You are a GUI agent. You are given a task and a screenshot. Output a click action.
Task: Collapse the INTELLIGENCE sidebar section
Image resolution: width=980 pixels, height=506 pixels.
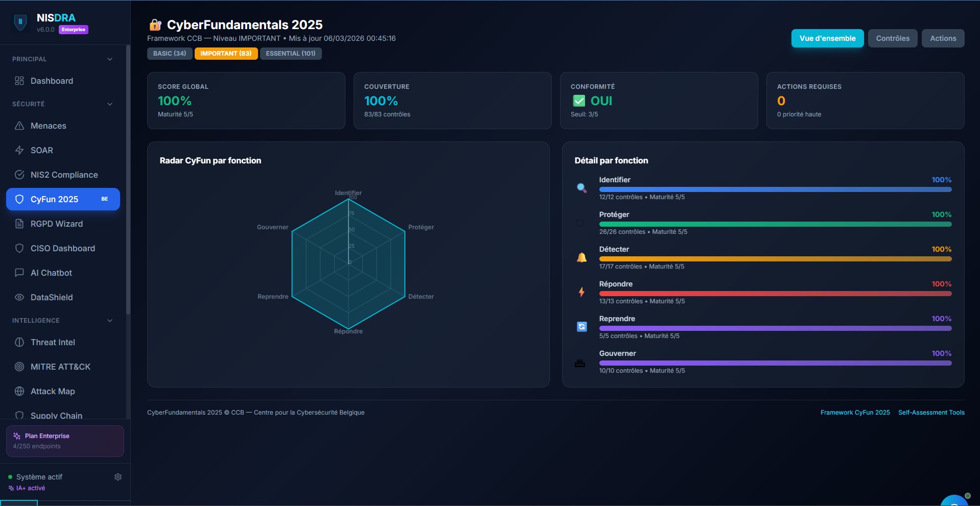110,321
